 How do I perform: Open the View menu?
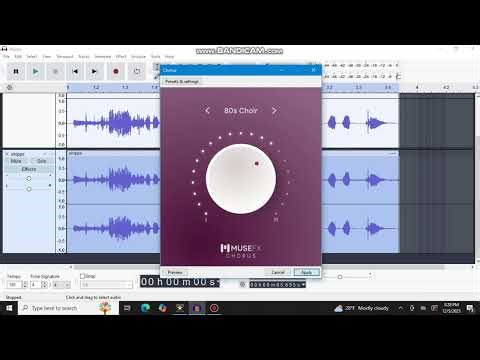point(47,56)
